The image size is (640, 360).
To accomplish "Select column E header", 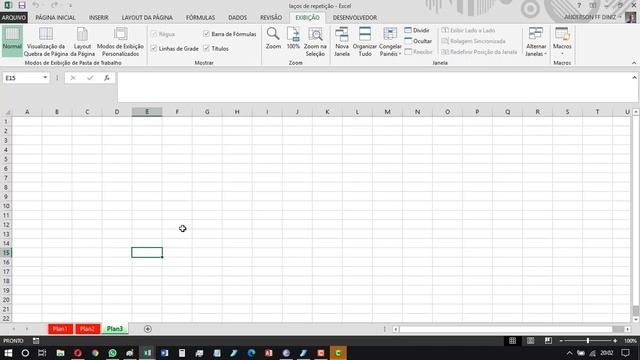I will point(147,111).
